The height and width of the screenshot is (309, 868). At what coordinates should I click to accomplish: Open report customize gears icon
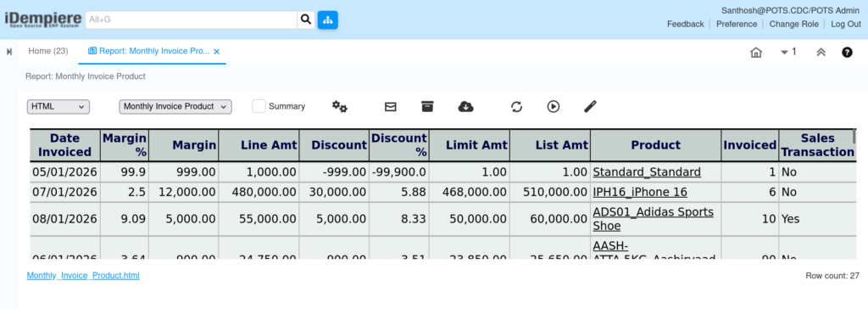[x=339, y=106]
